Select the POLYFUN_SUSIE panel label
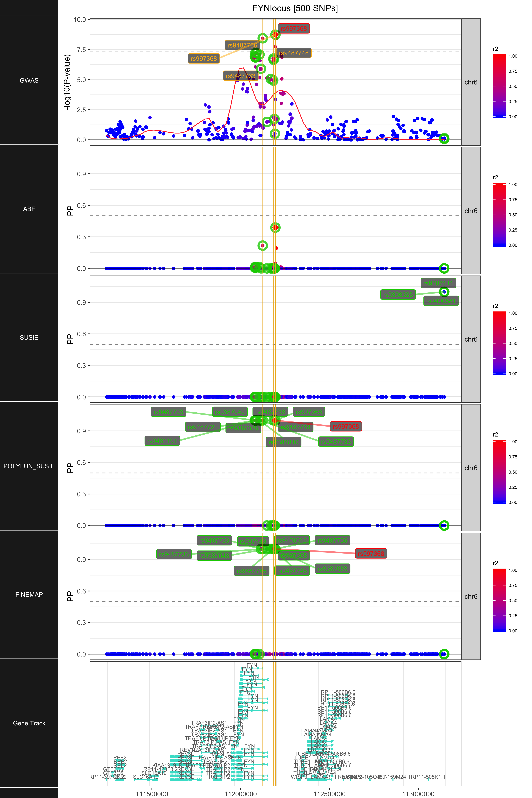 click(29, 466)
